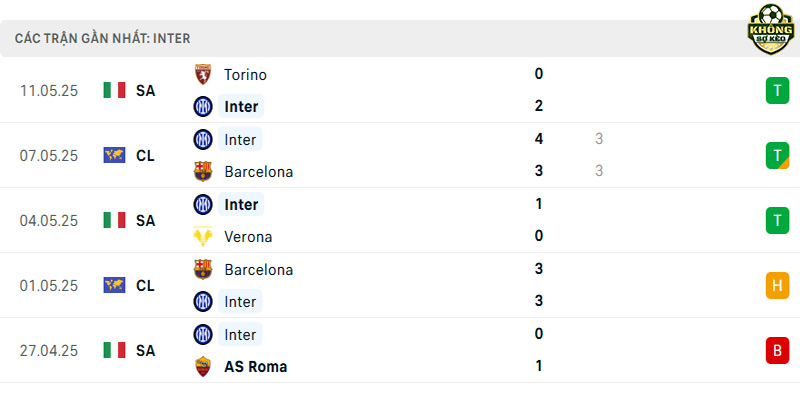Select the SA label on 04.05.25 row
800x400 pixels.
[145, 220]
